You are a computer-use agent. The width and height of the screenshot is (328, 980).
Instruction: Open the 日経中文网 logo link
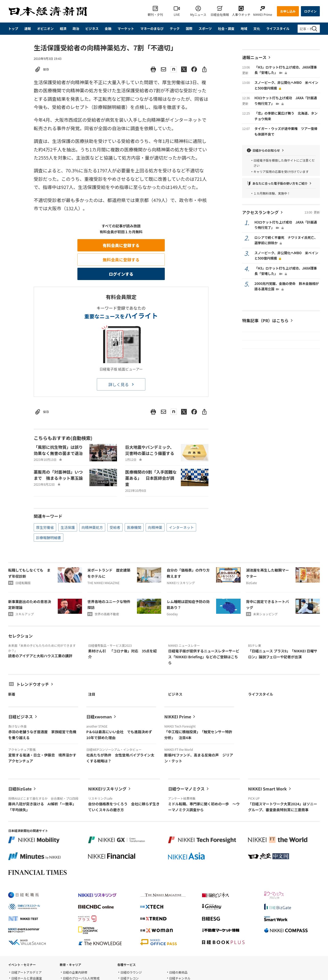(269, 856)
